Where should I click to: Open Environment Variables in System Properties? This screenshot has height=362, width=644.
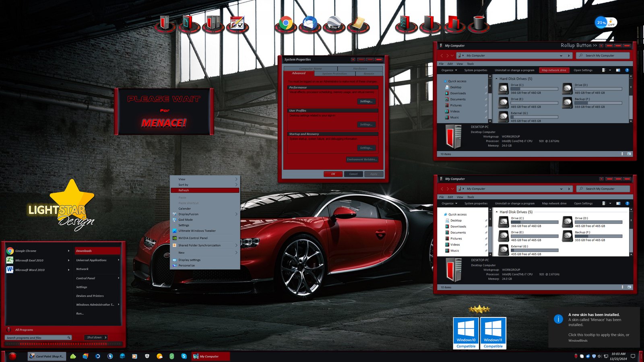pos(362,159)
